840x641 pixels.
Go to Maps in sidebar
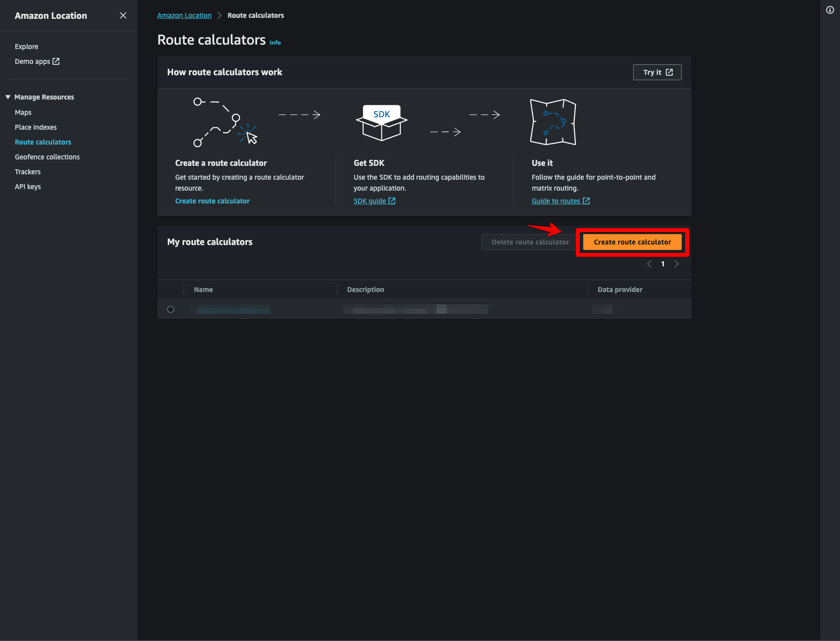[23, 112]
